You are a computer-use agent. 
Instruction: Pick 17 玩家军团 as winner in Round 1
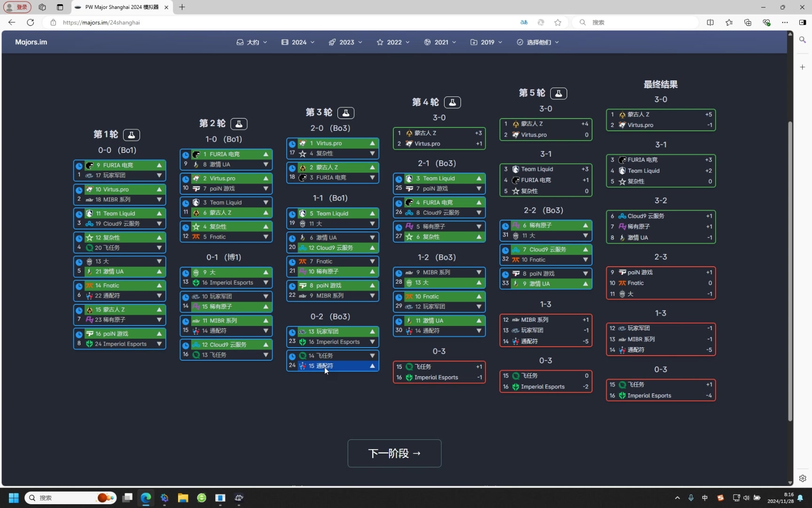point(125,175)
